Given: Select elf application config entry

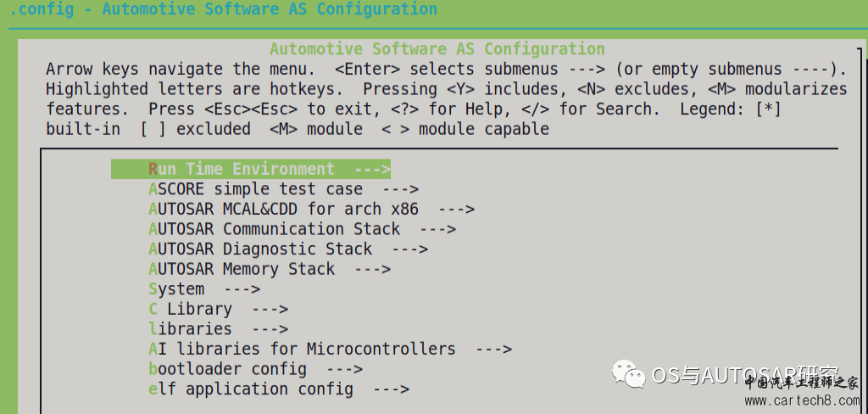Looking at the screenshot, I should tap(279, 389).
